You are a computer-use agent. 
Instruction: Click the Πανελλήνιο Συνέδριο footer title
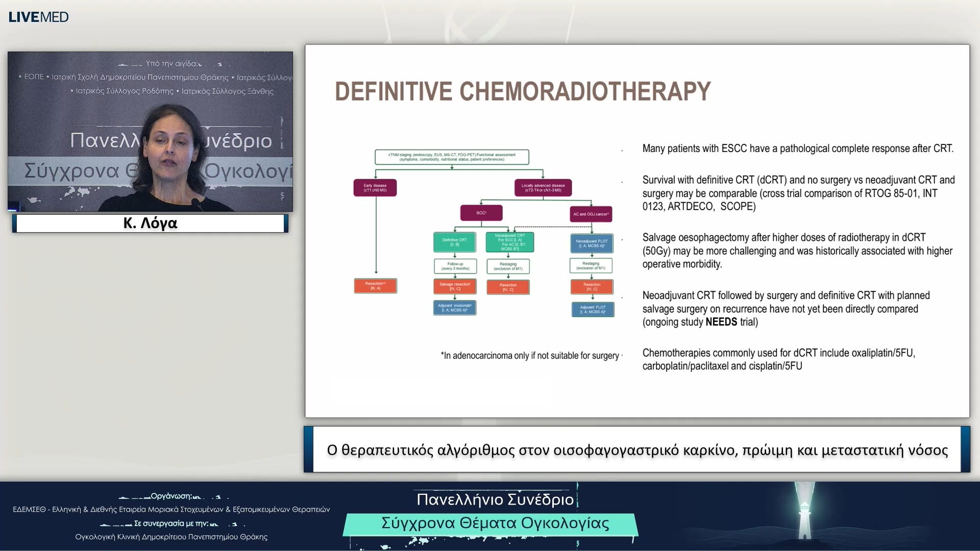[x=495, y=499]
